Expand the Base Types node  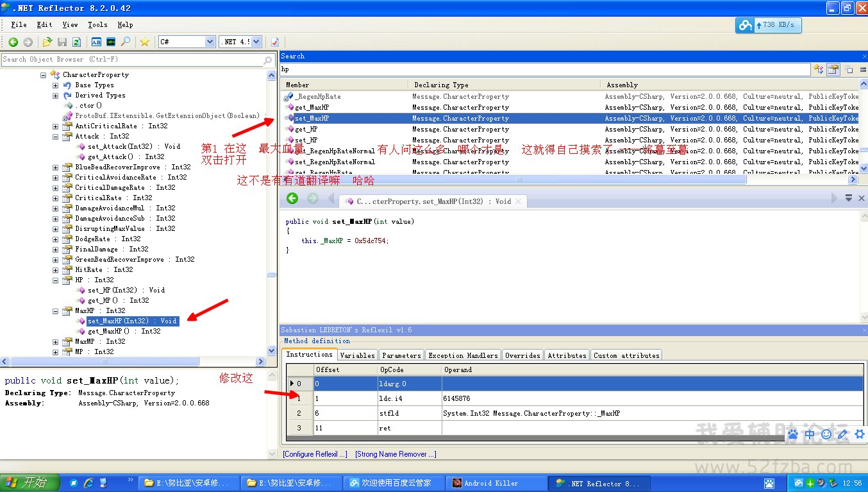point(56,85)
